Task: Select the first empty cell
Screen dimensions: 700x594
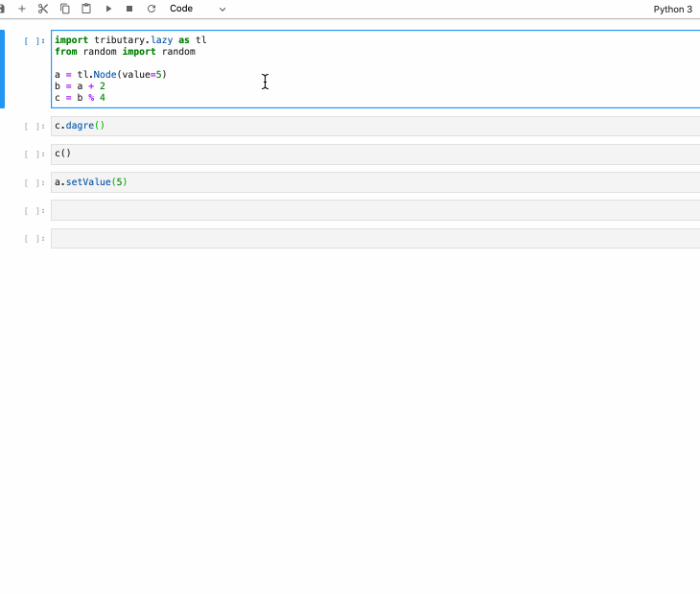Action: point(376,210)
